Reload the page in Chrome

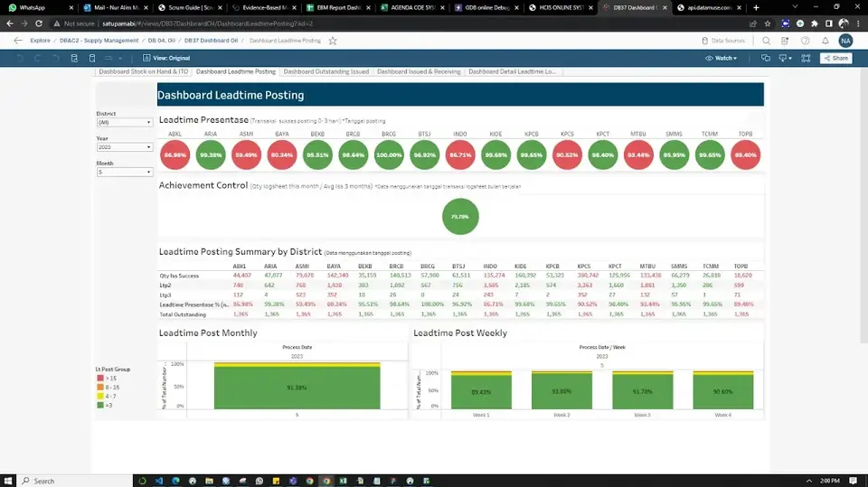39,23
